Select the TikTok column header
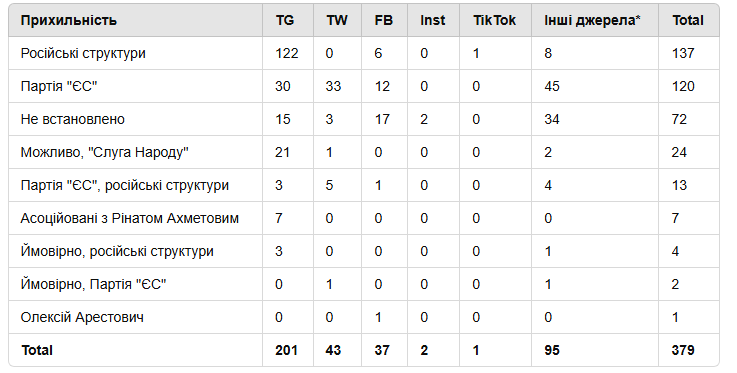 [494, 20]
